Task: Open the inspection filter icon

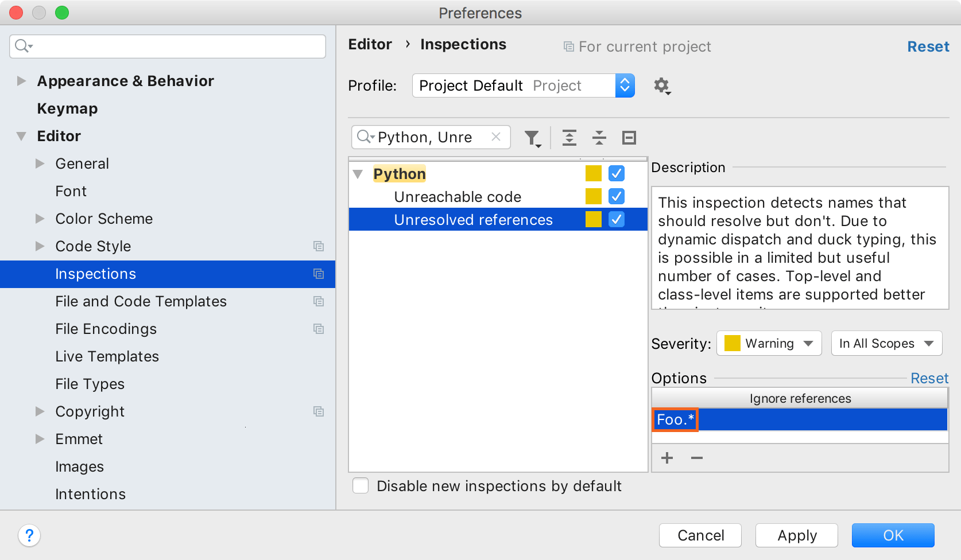Action: click(532, 138)
